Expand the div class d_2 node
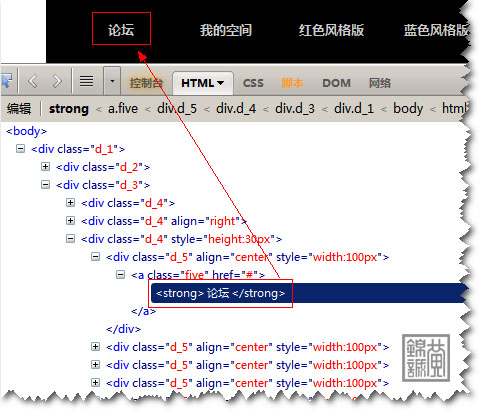 pyautogui.click(x=46, y=166)
